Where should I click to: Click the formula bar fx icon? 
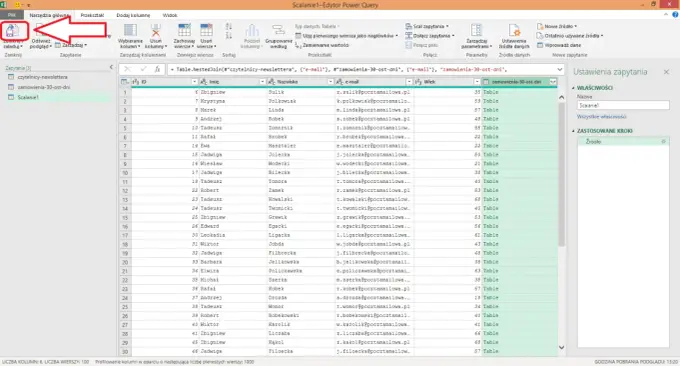(157, 69)
